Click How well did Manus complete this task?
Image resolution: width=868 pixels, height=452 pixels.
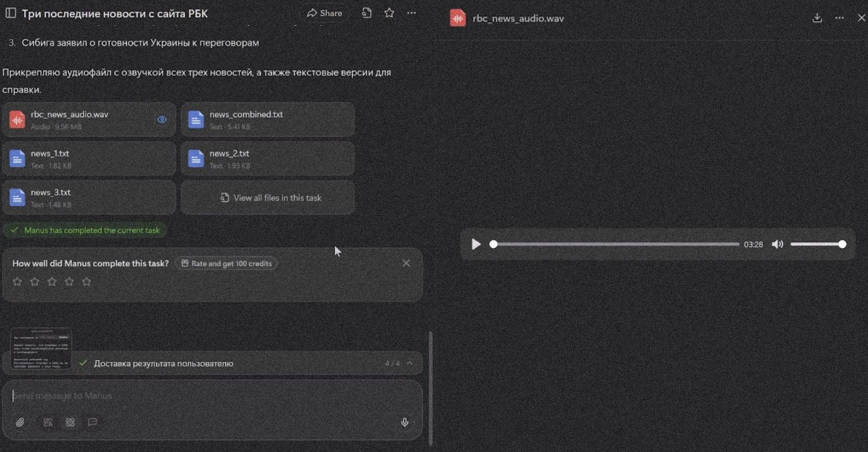90,263
